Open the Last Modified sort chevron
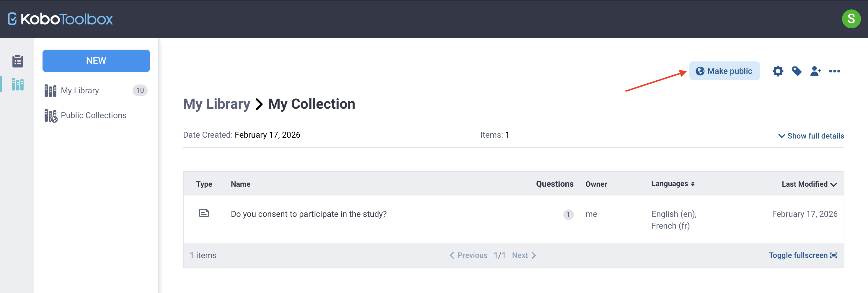This screenshot has width=868, height=293. [x=834, y=184]
